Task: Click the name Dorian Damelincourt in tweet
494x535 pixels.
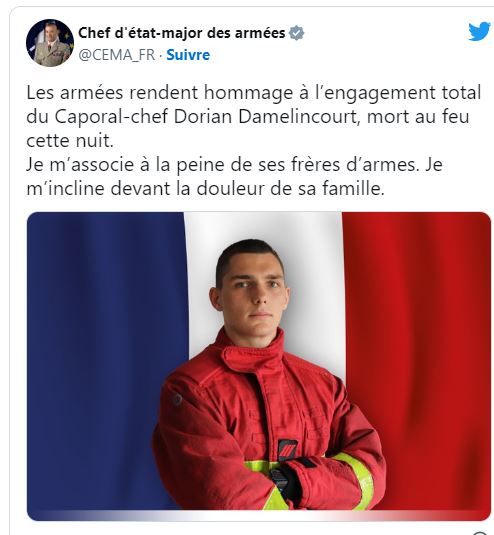Action: [266, 117]
